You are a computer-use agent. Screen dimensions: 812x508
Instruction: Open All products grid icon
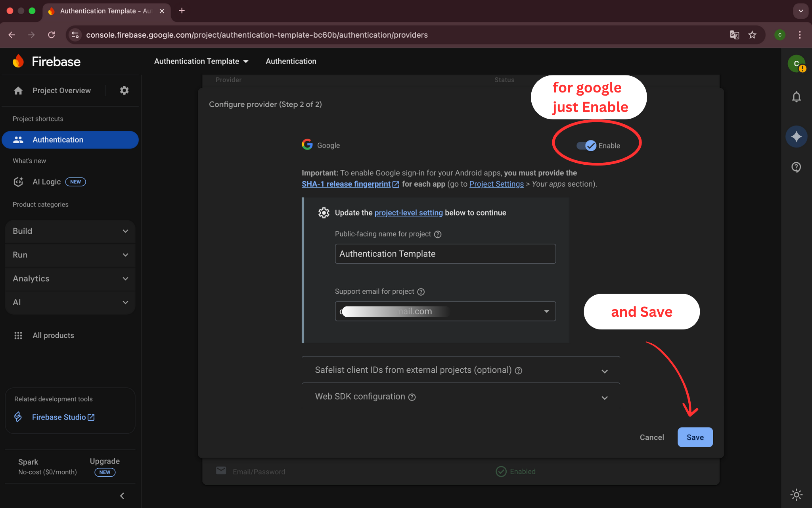(18, 335)
